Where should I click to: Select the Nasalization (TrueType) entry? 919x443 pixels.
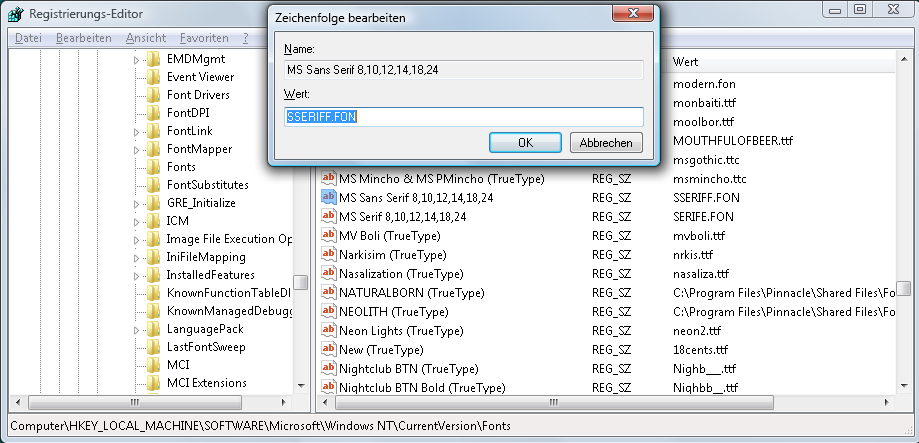400,274
